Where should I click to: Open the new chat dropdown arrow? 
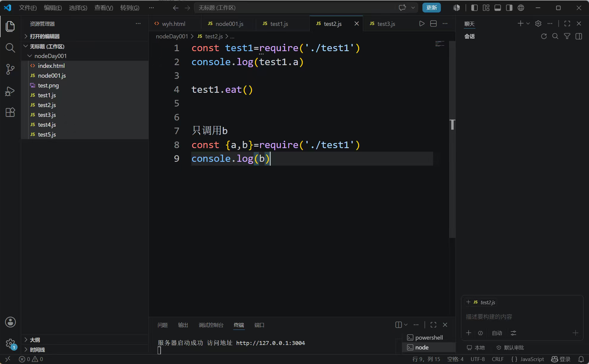pyautogui.click(x=528, y=23)
